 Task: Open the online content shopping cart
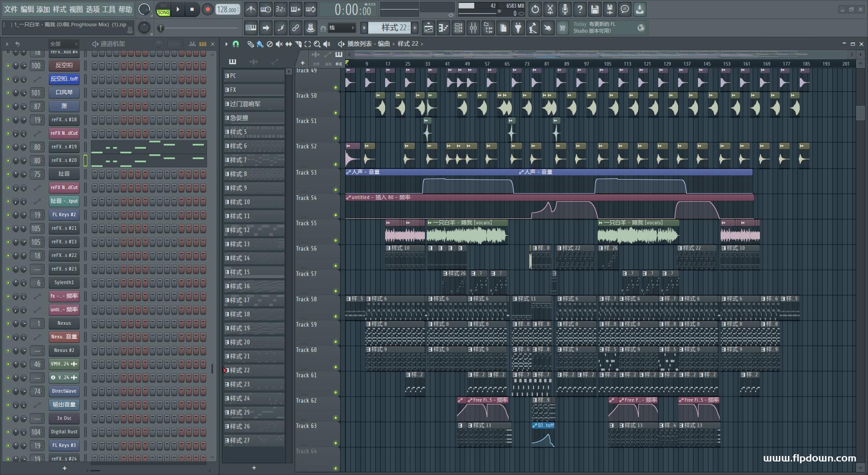(562, 28)
